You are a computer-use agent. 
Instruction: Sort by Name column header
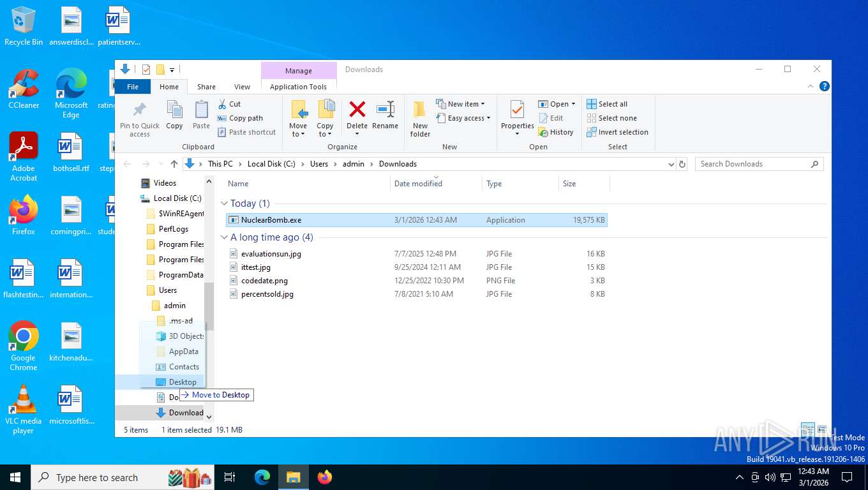pos(238,184)
